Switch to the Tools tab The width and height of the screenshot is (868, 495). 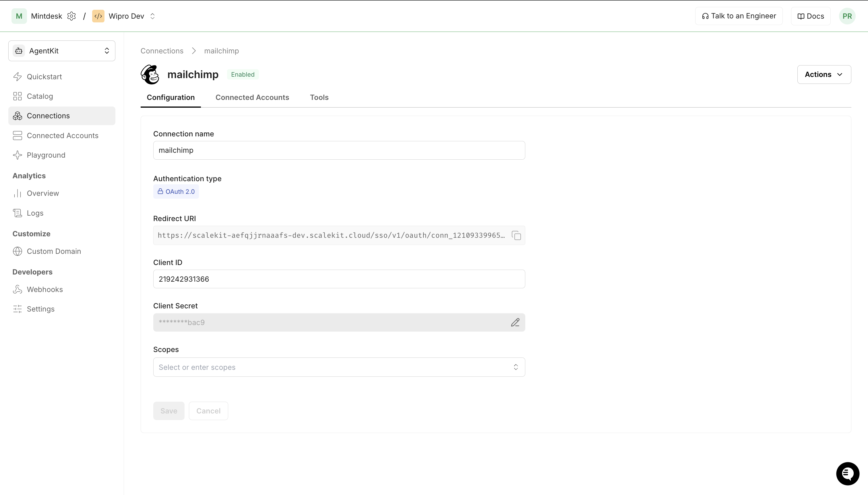(319, 97)
